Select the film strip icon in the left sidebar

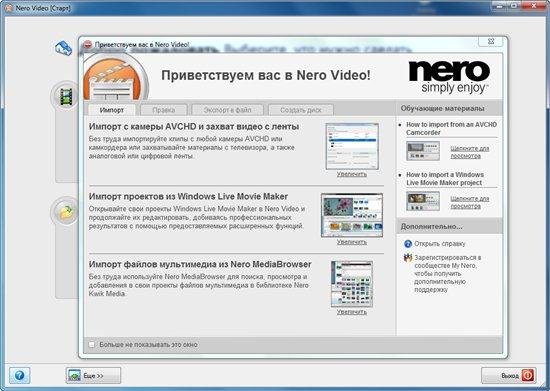66,96
